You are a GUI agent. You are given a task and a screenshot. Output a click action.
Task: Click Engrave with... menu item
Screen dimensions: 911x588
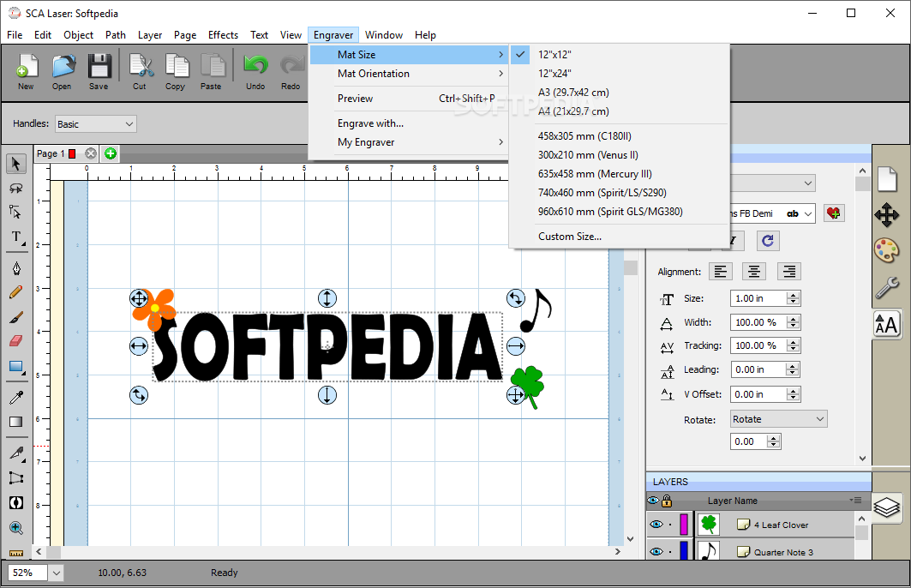pyautogui.click(x=409, y=123)
